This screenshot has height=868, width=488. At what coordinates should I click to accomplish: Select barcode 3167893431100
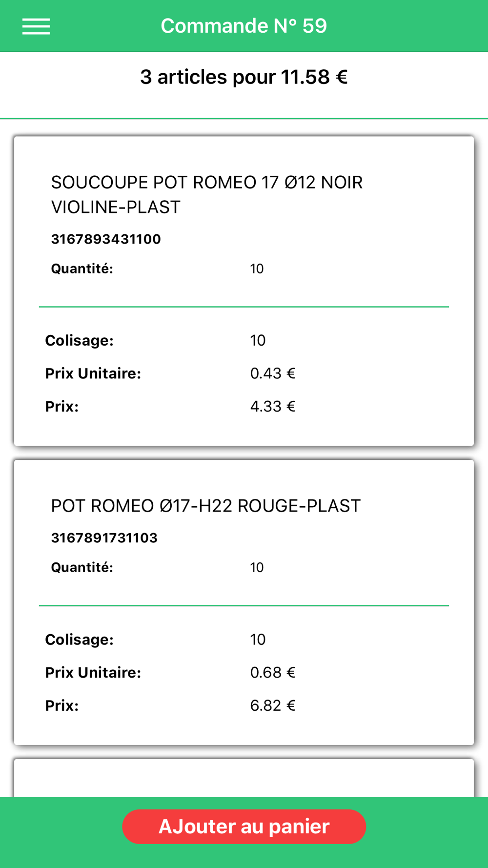[106, 239]
